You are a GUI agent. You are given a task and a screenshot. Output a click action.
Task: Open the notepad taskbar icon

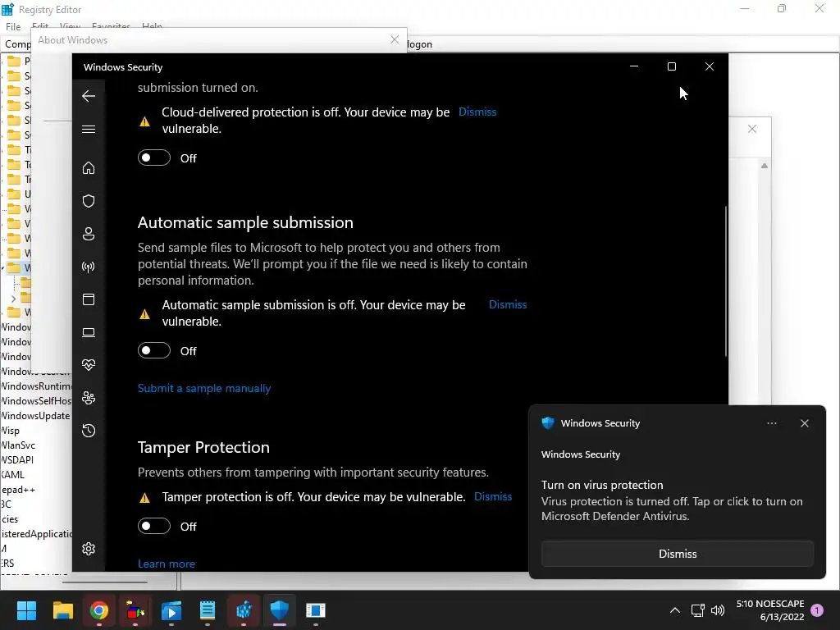(x=208, y=610)
